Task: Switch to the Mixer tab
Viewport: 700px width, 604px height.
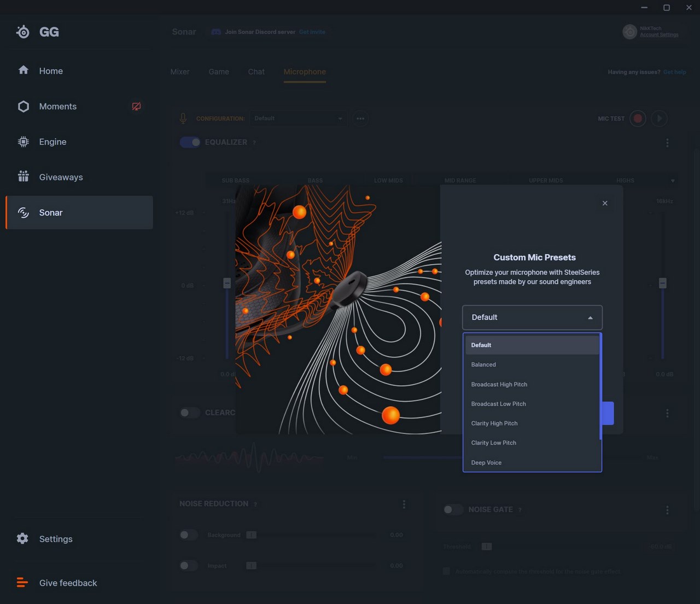Action: coord(180,72)
